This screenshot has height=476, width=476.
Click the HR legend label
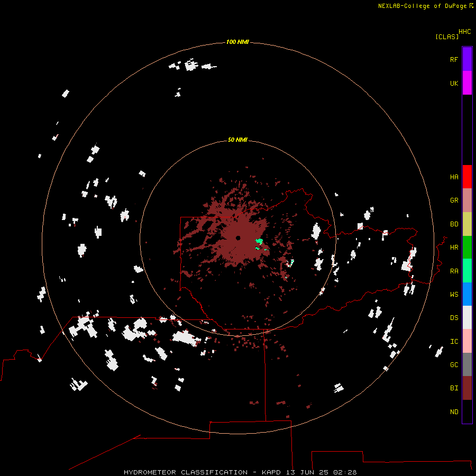(x=454, y=248)
